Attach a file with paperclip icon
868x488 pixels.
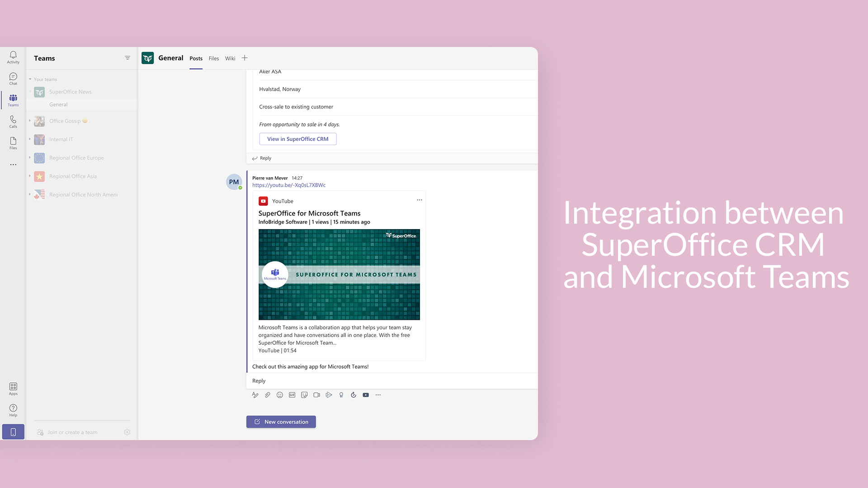268,395
